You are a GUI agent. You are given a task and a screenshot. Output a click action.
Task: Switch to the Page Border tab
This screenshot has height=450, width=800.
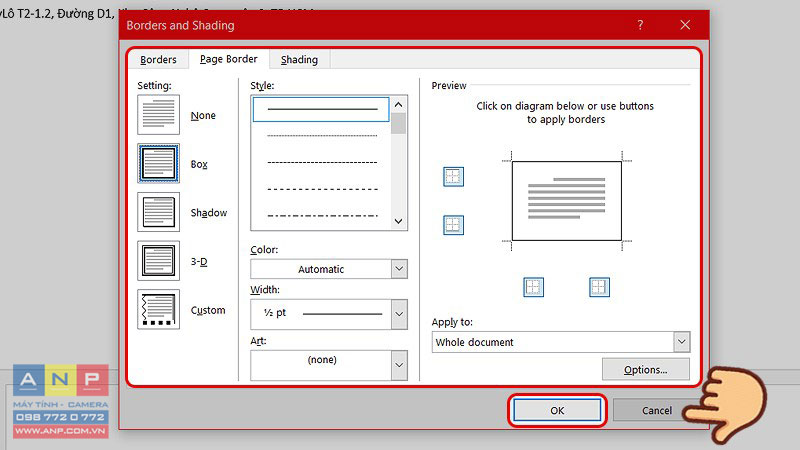click(x=229, y=59)
